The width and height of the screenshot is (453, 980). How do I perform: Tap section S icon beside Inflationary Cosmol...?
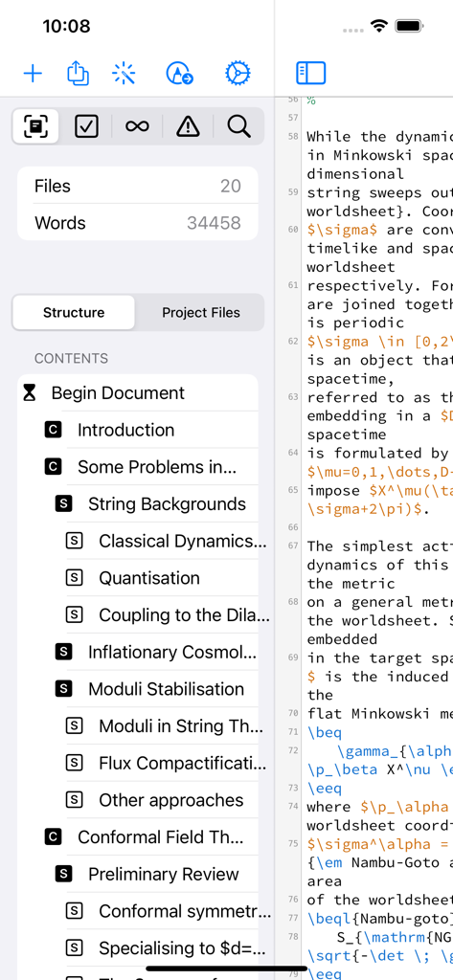[63, 652]
